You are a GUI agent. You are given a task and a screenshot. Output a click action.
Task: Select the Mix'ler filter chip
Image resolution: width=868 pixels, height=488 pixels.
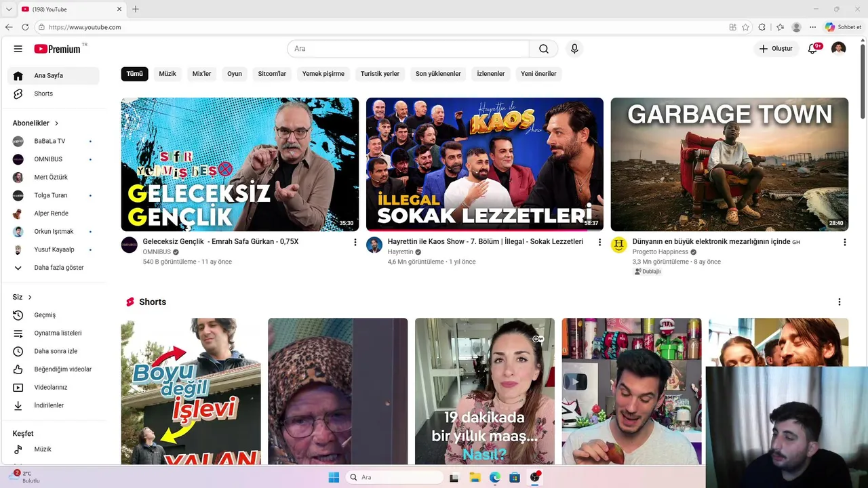pyautogui.click(x=202, y=74)
